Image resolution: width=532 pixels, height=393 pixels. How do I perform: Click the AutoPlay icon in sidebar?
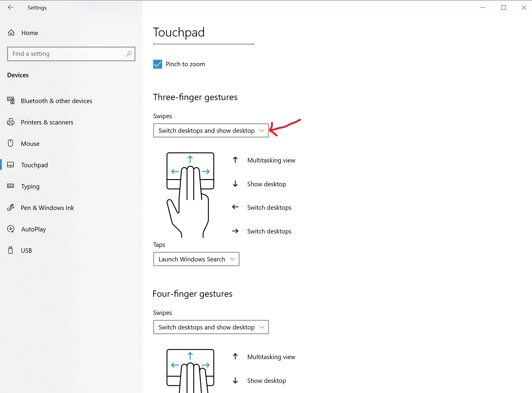click(x=11, y=229)
